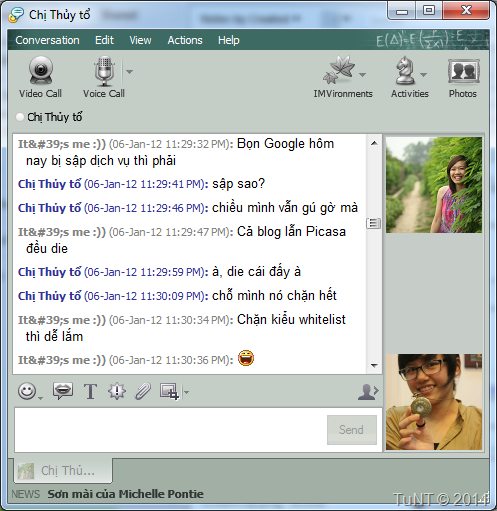Click your own display picture with watch
The width and height of the screenshot is (497, 511).
click(x=434, y=402)
